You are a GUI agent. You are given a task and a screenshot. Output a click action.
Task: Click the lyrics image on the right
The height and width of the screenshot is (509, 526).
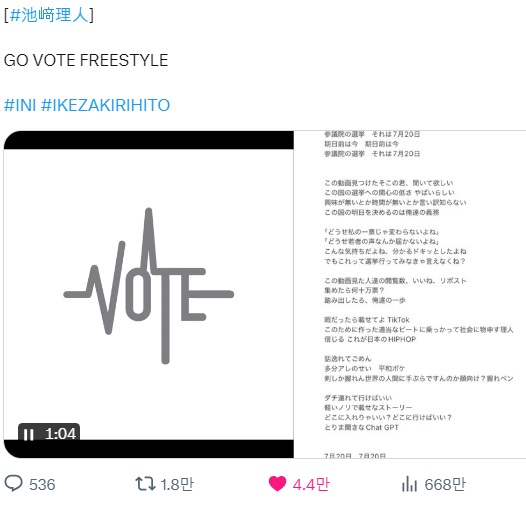coord(410,294)
